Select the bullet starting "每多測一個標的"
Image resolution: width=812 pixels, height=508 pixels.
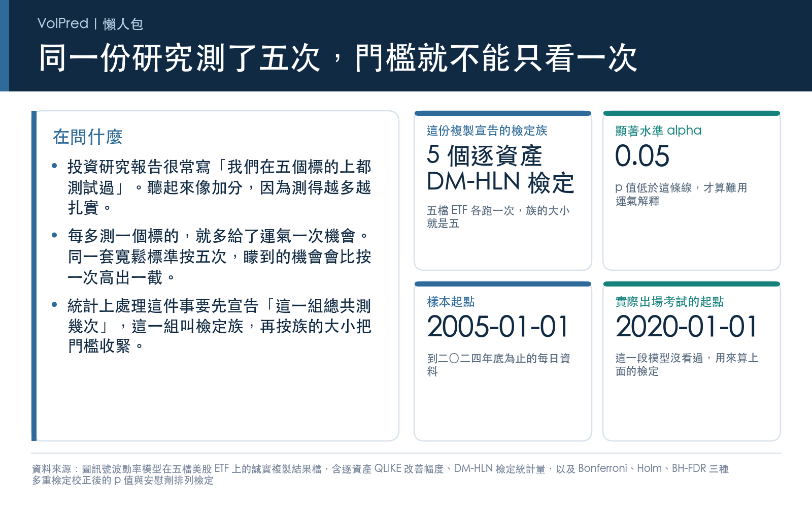[219, 257]
